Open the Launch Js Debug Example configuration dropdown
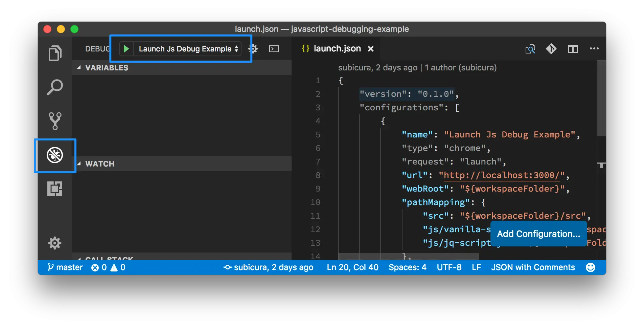Viewport: 644px width, 329px height. point(188,49)
